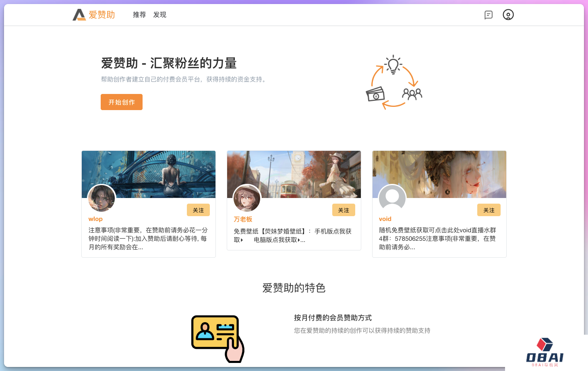
Task: Follow wlop with 关注 button
Action: click(x=198, y=210)
